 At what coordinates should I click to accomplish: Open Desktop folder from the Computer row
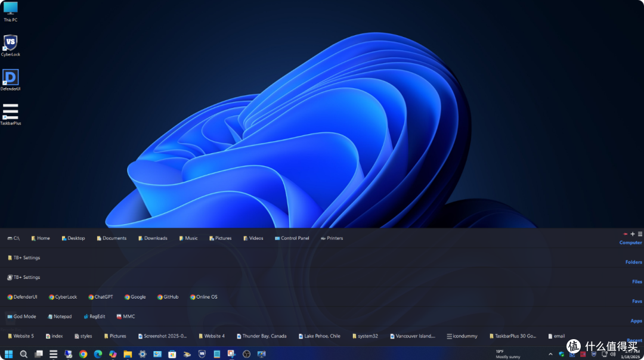point(73,238)
